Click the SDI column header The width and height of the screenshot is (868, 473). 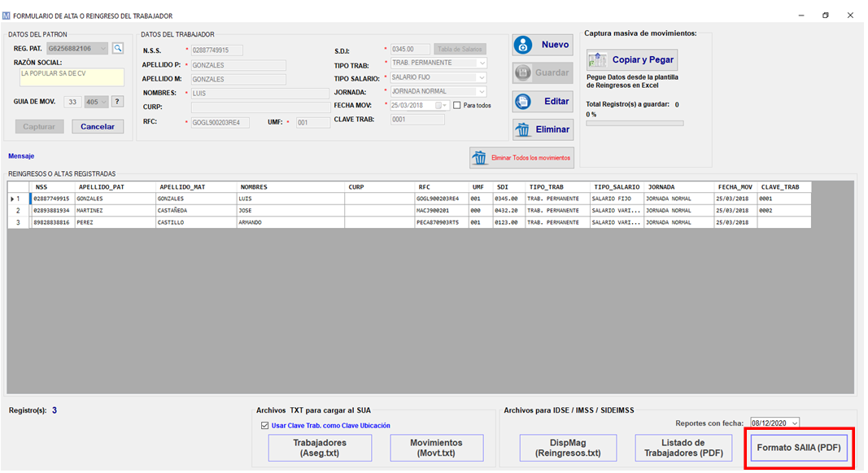(x=508, y=187)
